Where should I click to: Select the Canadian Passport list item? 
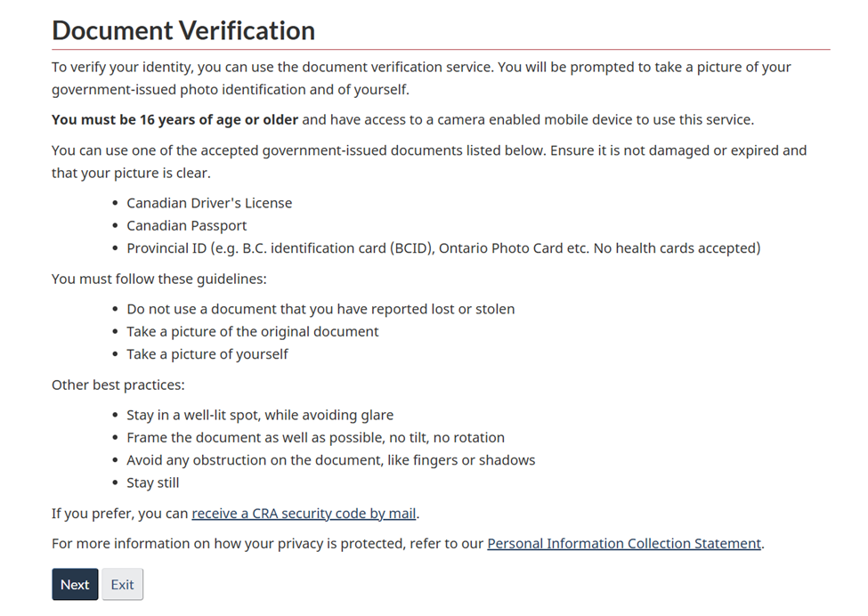pos(187,226)
